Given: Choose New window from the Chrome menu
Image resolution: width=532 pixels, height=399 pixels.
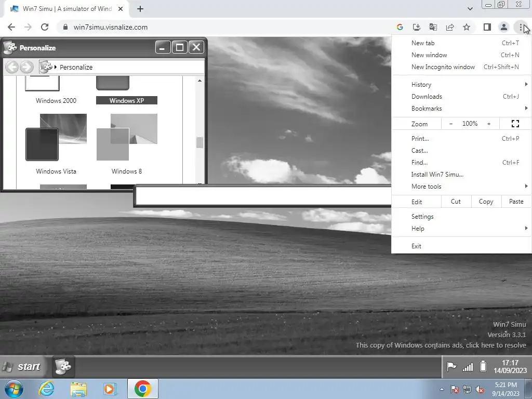Looking at the screenshot, I should tap(461, 55).
